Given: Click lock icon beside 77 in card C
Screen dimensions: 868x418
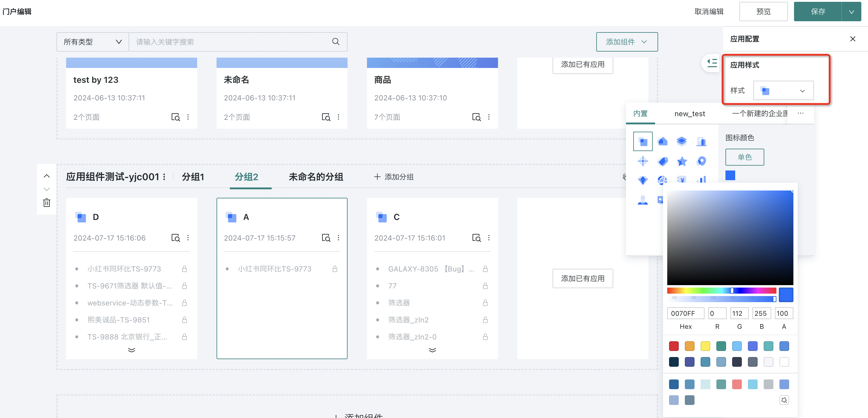Looking at the screenshot, I should 485,286.
